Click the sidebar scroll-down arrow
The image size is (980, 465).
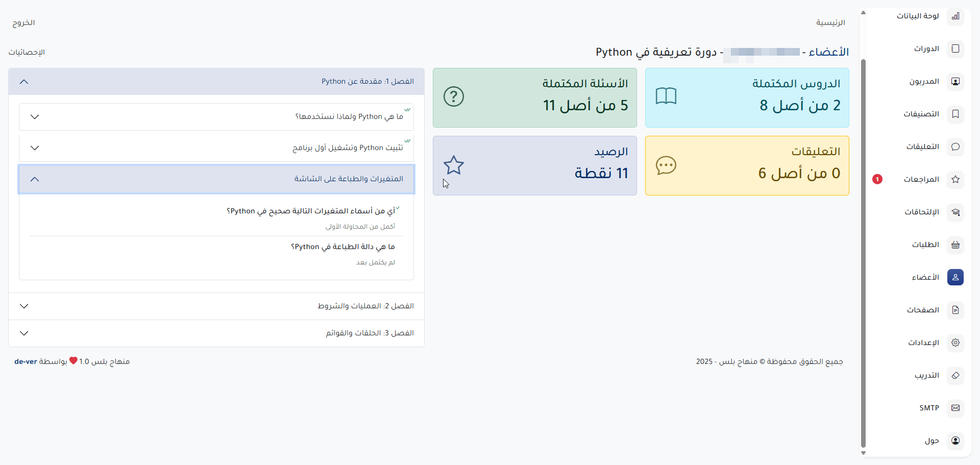coord(863,453)
